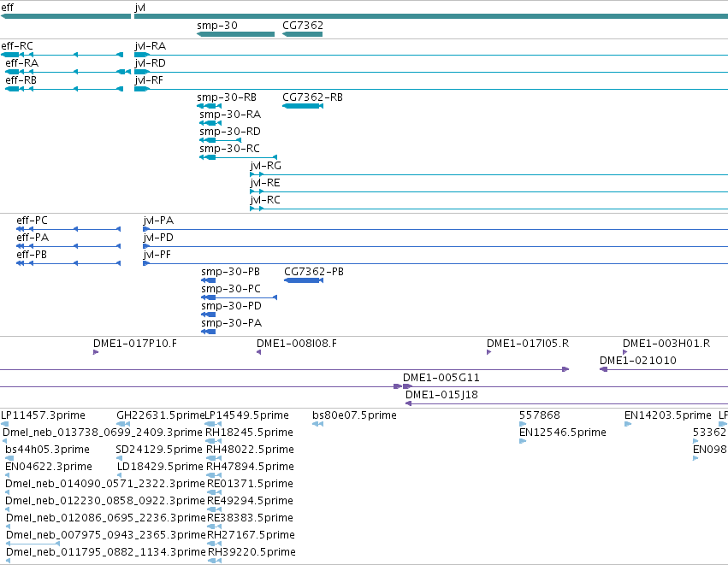Click the CG7362-RB transcript feature
The width and height of the screenshot is (728, 565).
(303, 106)
